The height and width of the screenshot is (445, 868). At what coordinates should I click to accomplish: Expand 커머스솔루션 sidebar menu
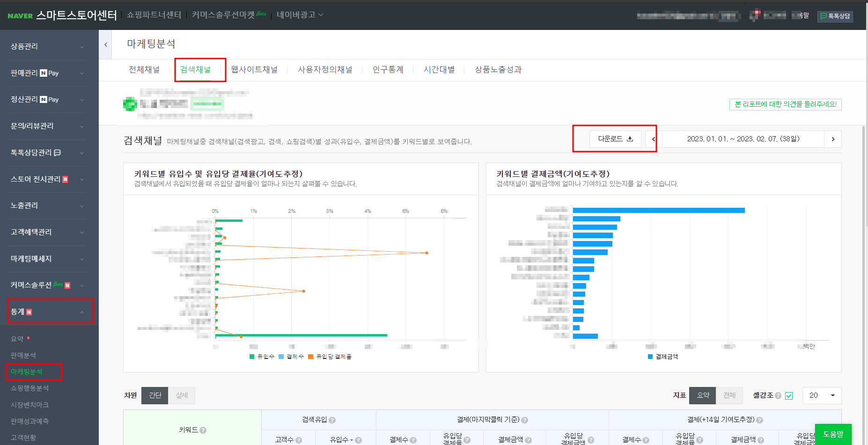[46, 285]
